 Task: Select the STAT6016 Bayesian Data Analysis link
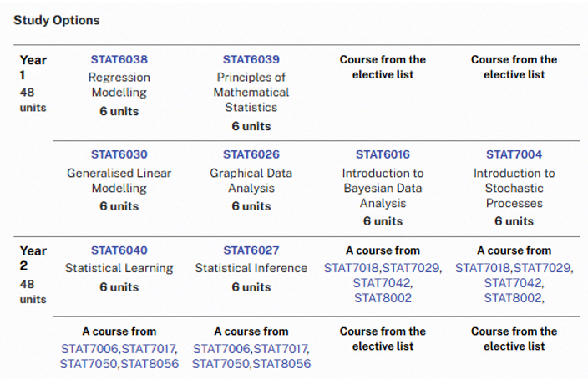[383, 154]
